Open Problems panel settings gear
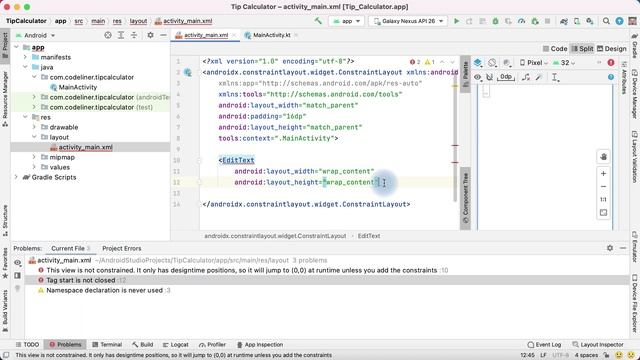Screen dimensions: 640x360 (x=610, y=248)
